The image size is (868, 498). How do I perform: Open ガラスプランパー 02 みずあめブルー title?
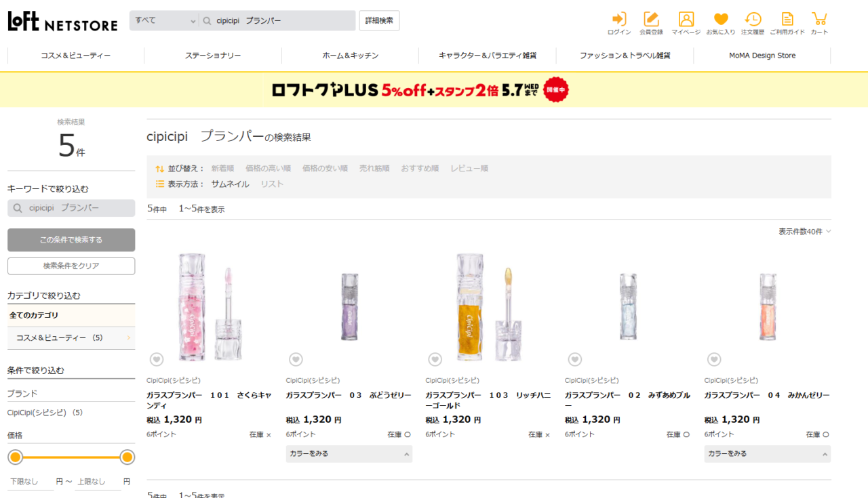628,400
